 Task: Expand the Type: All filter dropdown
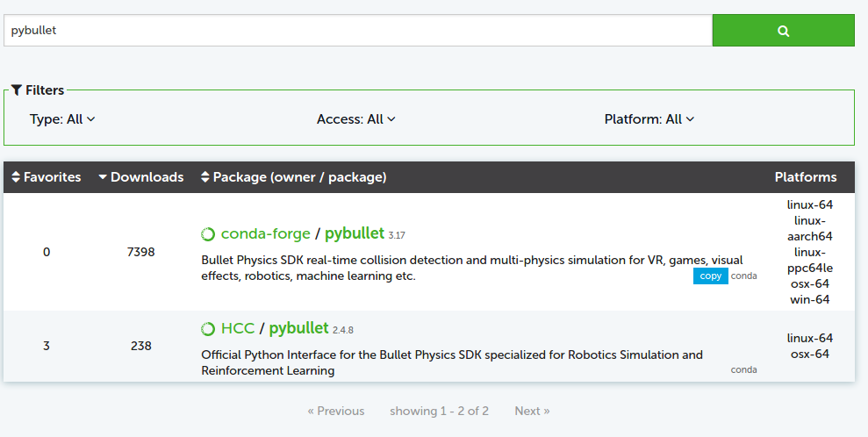62,119
